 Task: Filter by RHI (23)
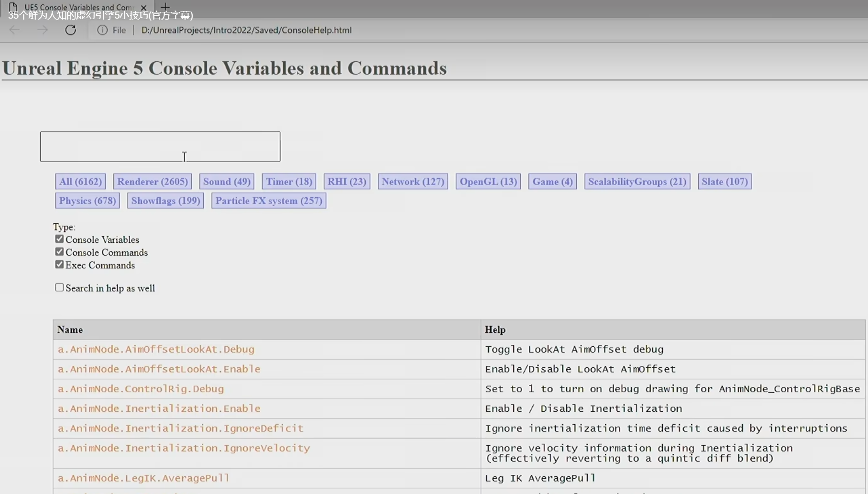point(347,182)
